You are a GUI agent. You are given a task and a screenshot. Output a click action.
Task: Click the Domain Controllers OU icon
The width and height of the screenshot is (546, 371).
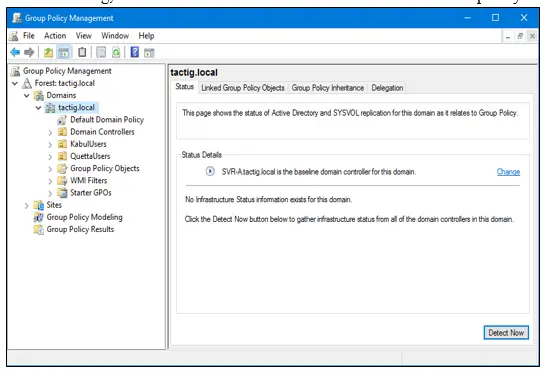click(x=62, y=132)
